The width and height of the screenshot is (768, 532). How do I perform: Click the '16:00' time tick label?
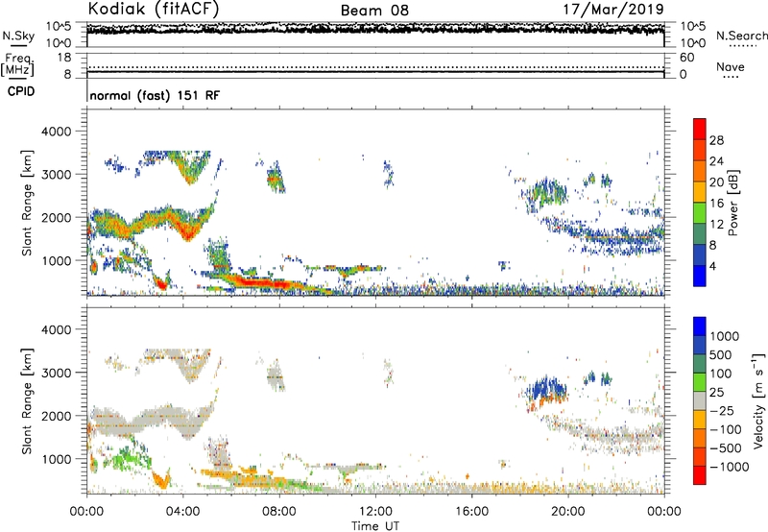[471, 512]
